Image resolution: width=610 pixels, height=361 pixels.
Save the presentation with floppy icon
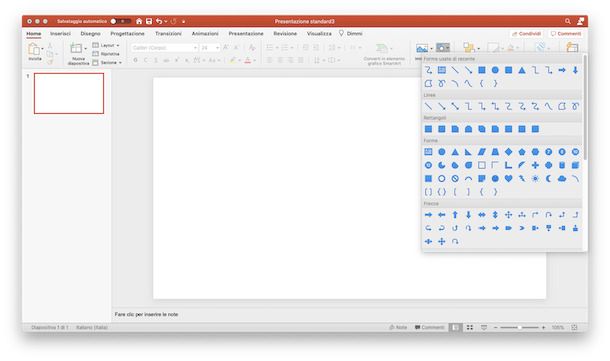click(x=149, y=21)
